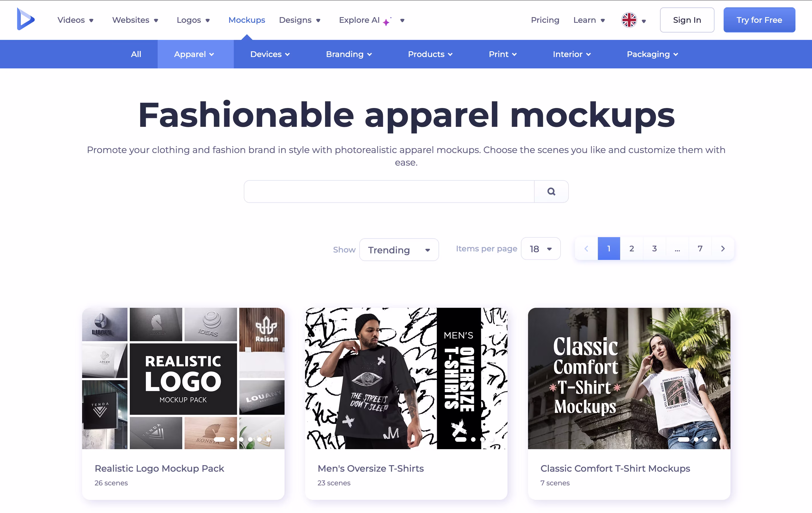The height and width of the screenshot is (513, 812).
Task: Open the Trending sort dropdown
Action: [x=399, y=250]
